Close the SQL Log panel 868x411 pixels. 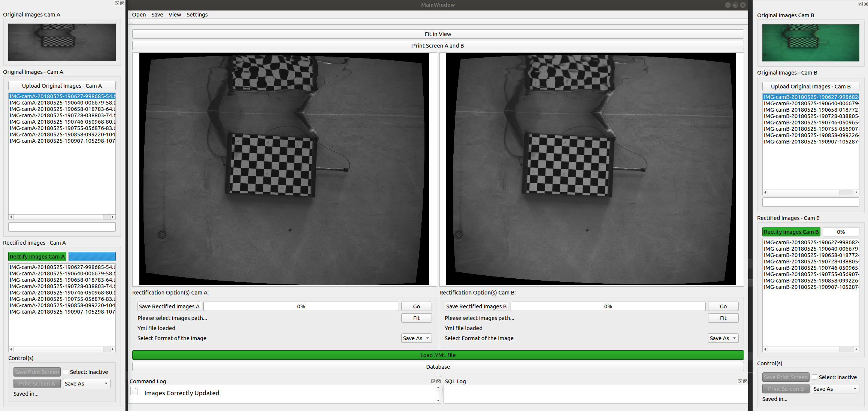(745, 381)
